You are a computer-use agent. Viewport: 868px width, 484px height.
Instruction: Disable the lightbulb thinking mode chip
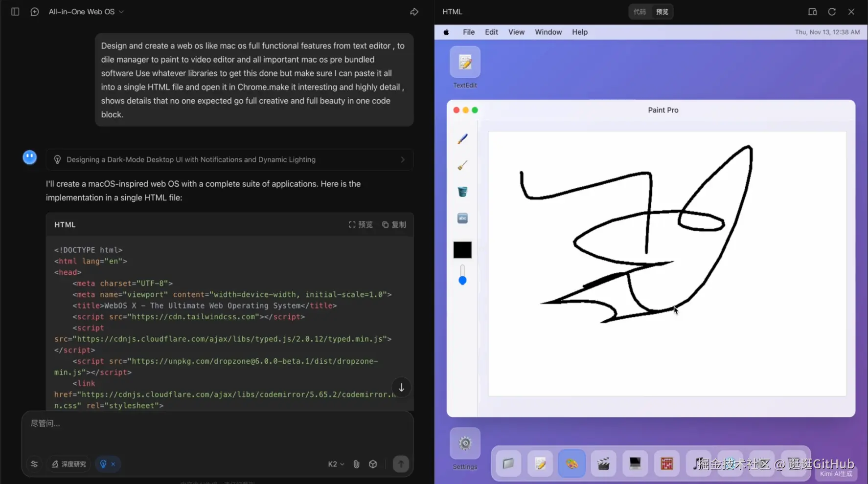click(x=113, y=464)
